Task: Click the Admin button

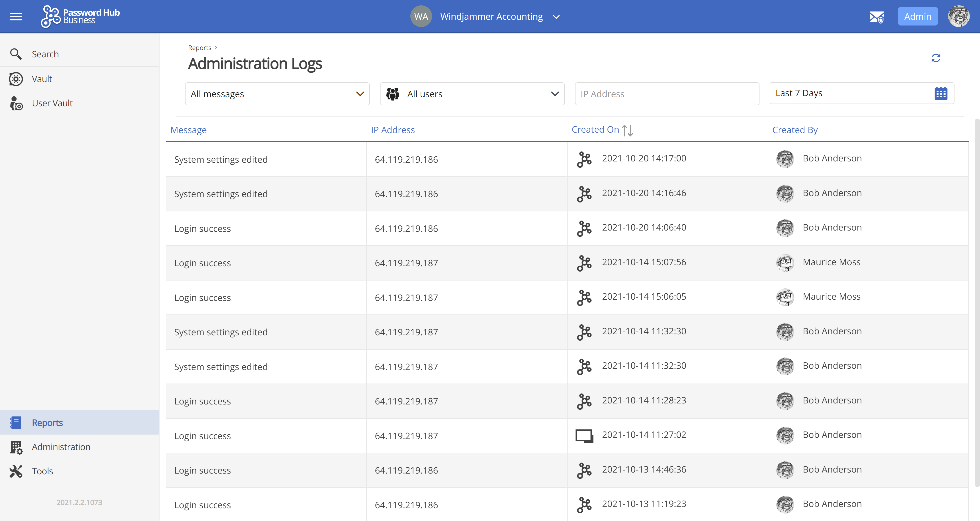Action: (x=917, y=16)
